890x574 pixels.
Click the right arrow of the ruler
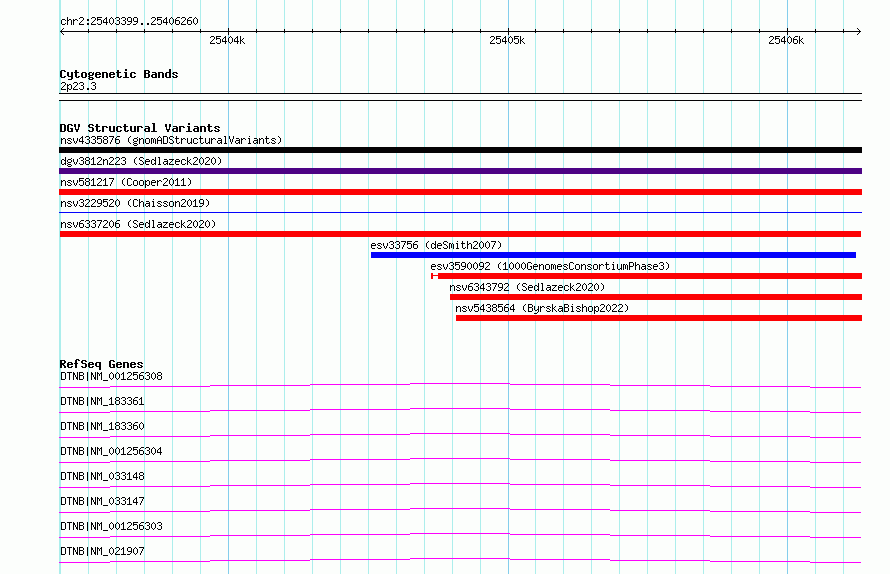pos(859,31)
